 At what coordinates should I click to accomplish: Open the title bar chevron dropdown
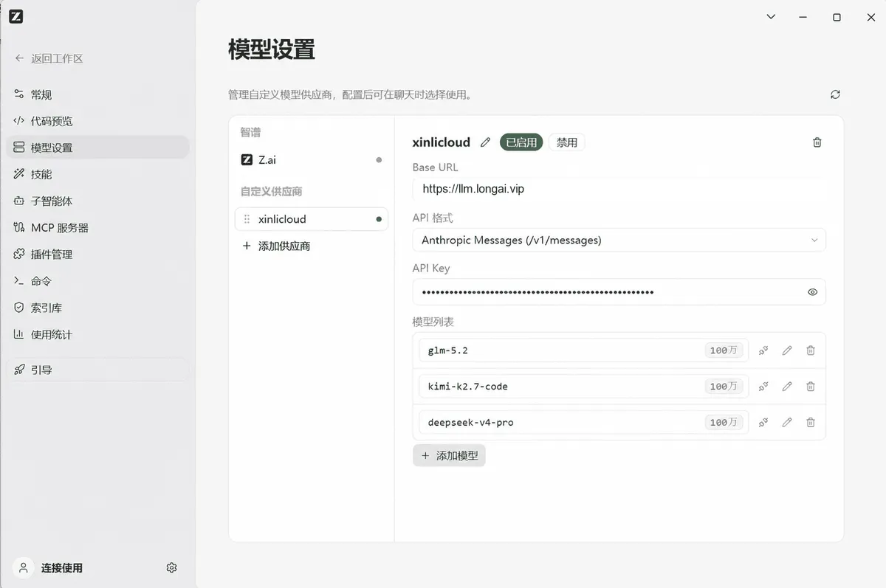coord(771,16)
